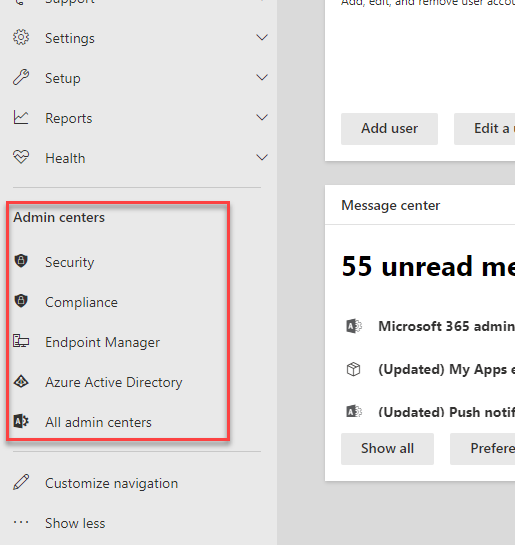Open the Microsoft 365 admin message
The height and width of the screenshot is (545, 515).
(447, 326)
